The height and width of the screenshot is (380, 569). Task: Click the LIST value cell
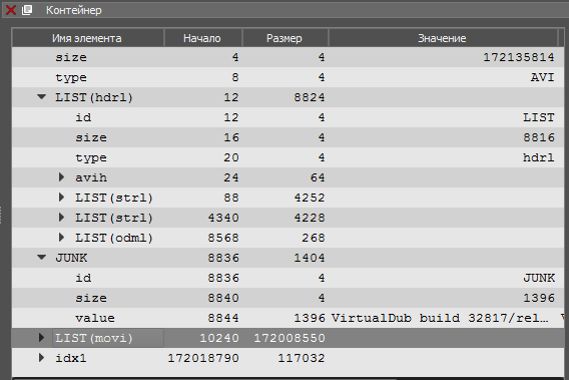pyautogui.click(x=539, y=117)
